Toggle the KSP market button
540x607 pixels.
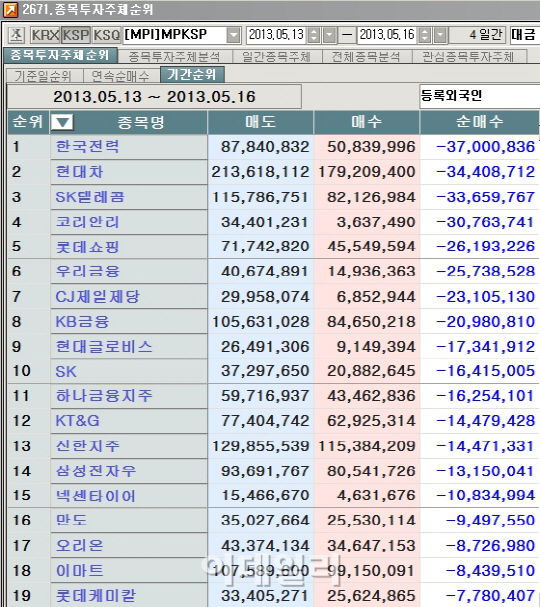76,35
